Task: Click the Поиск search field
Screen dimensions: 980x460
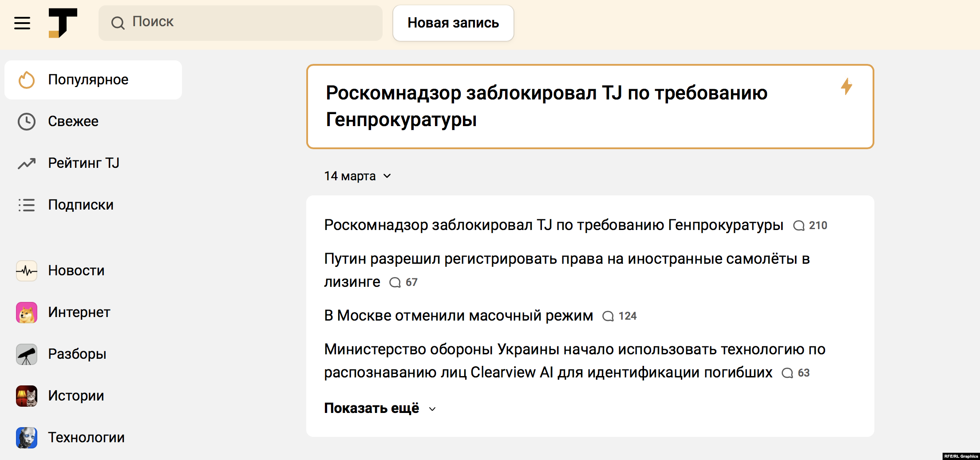Action: pos(241,23)
